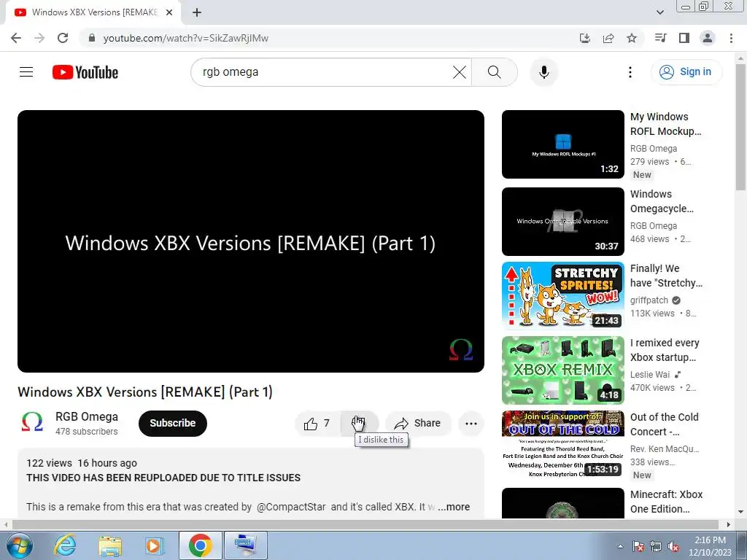
Task: Open griffpatch channel name
Action: 649,300
